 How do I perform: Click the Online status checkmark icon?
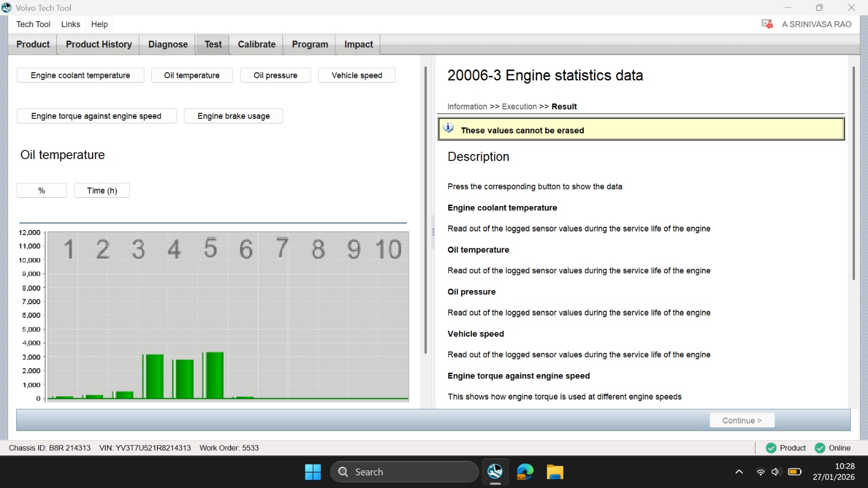tap(820, 448)
